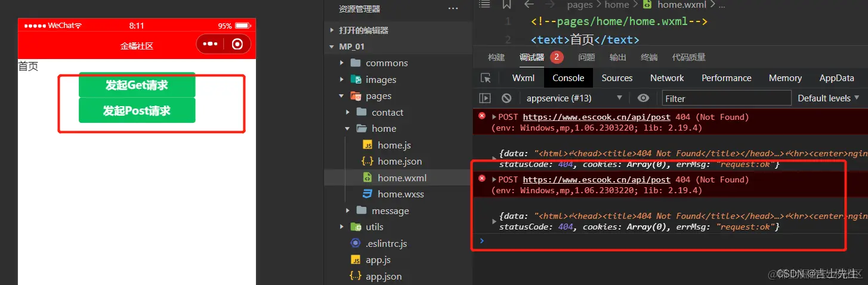This screenshot has width=868, height=285.
Task: Click the utils folder icon
Action: (x=356, y=227)
